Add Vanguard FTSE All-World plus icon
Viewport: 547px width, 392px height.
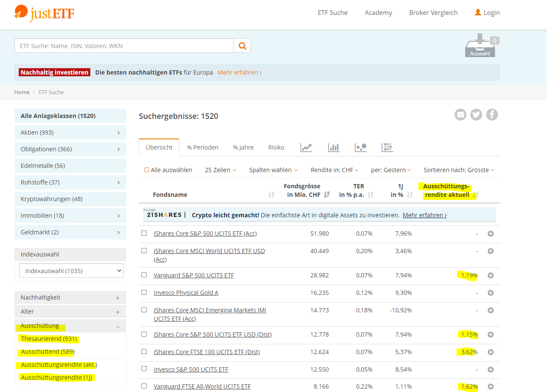tap(490, 387)
